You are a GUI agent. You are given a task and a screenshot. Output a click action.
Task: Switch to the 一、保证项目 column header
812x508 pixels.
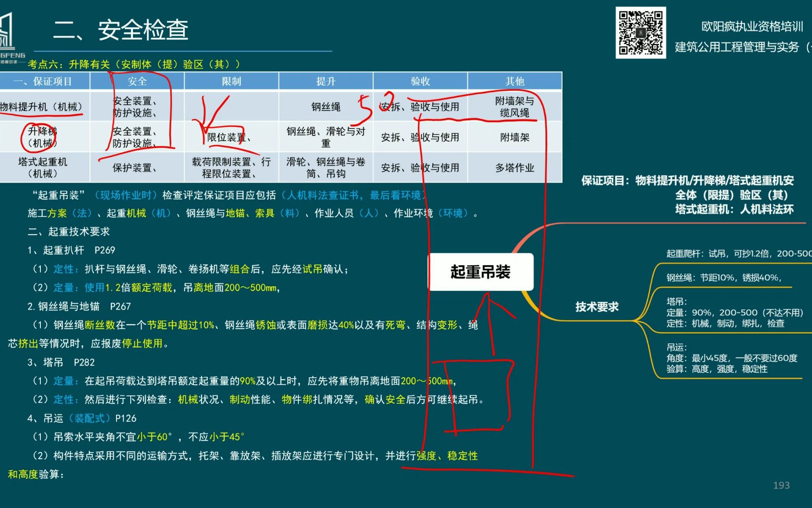[x=45, y=80]
